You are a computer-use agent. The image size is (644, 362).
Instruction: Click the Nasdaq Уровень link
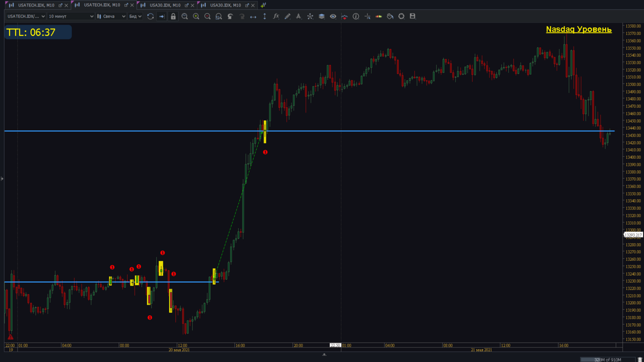579,29
